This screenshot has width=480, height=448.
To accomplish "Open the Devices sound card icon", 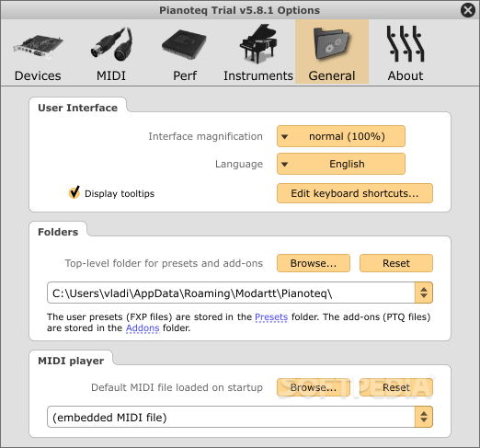I will click(38, 47).
